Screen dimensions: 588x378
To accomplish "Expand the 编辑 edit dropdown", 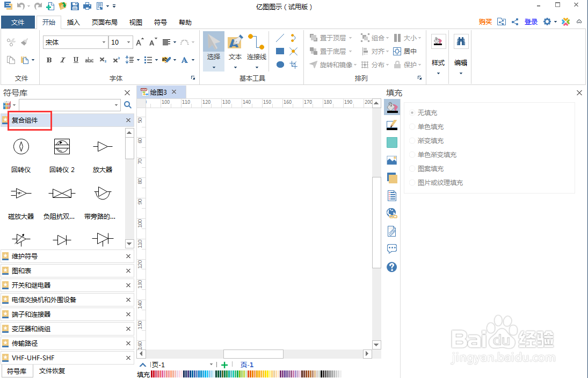I will point(461,74).
